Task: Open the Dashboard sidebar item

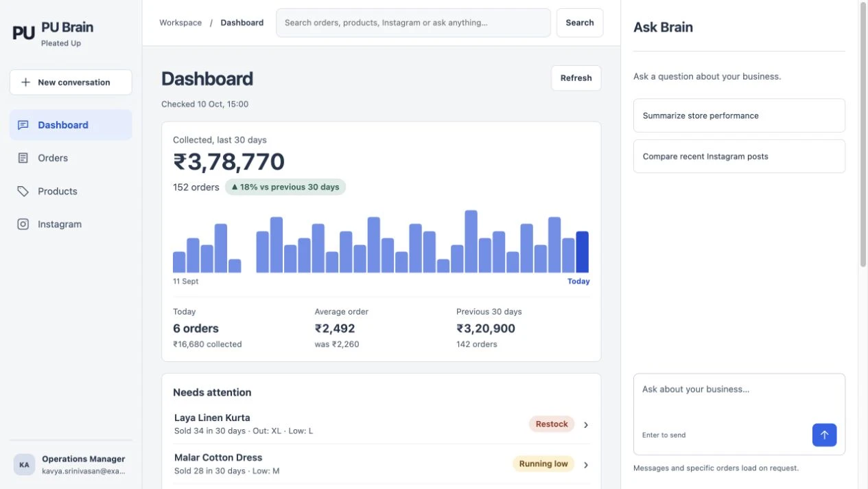Action: (71, 125)
